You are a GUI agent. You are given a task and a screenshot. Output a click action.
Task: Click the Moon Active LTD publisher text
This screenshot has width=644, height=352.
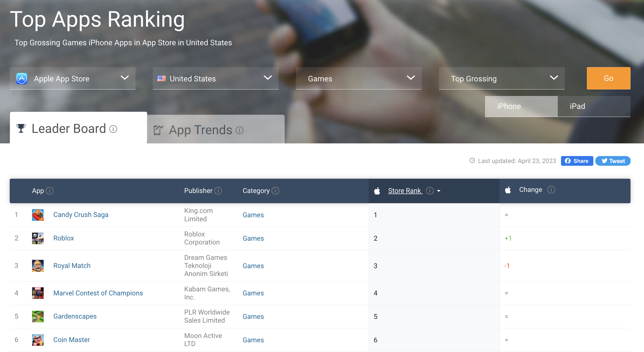coord(203,340)
